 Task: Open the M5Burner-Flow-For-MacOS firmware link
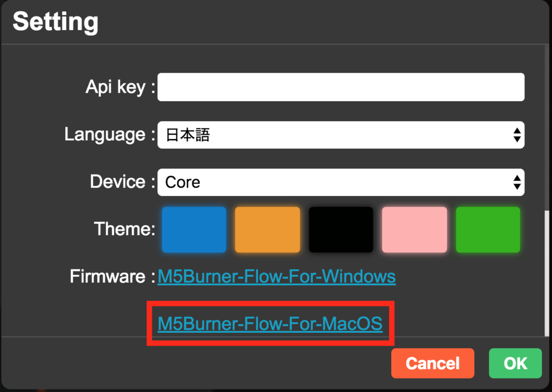(270, 324)
